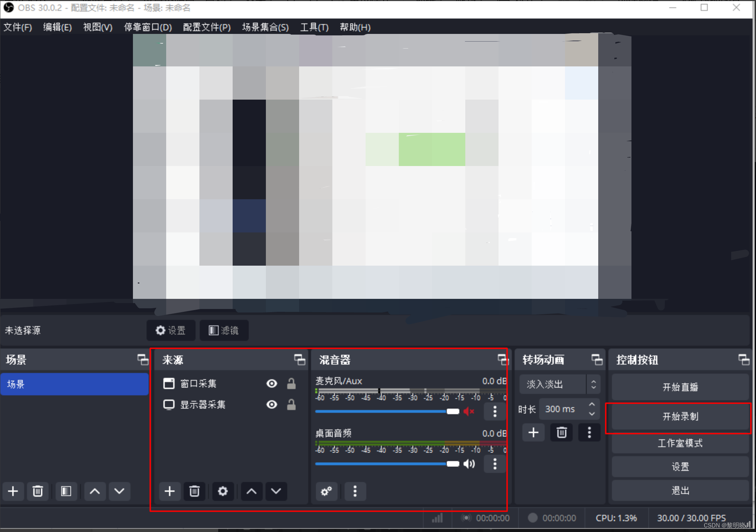Open the 场景集合(S) menu
Viewport: 756px width, 532px height.
click(x=265, y=27)
